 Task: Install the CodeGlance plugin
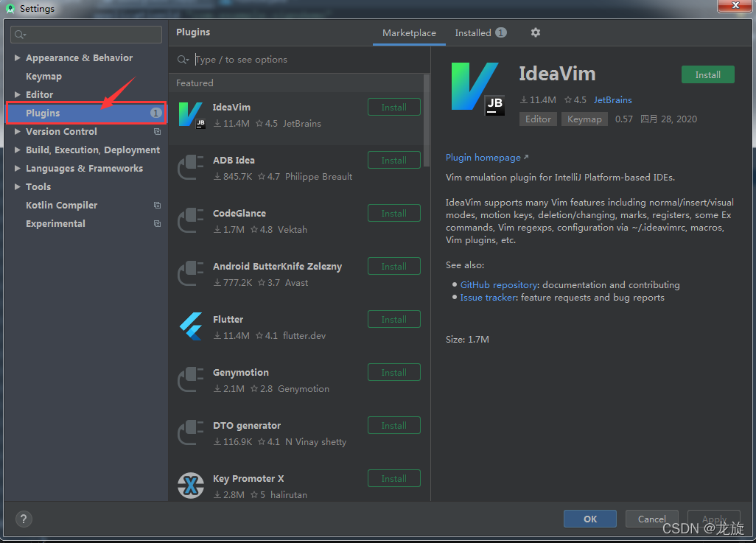[394, 213]
